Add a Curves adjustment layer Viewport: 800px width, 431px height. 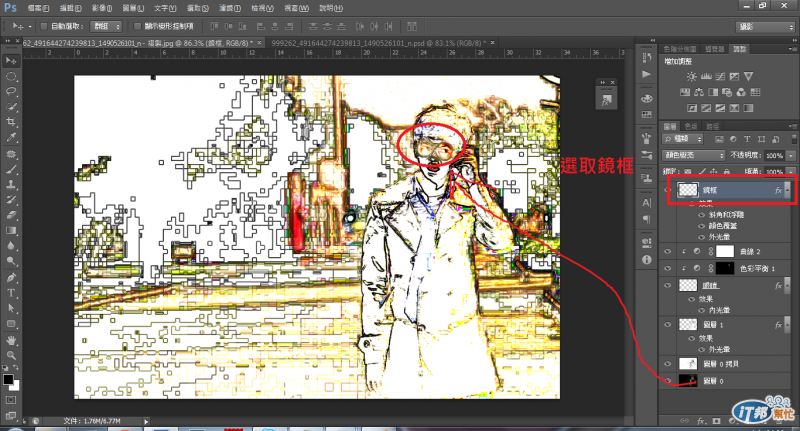[x=720, y=77]
